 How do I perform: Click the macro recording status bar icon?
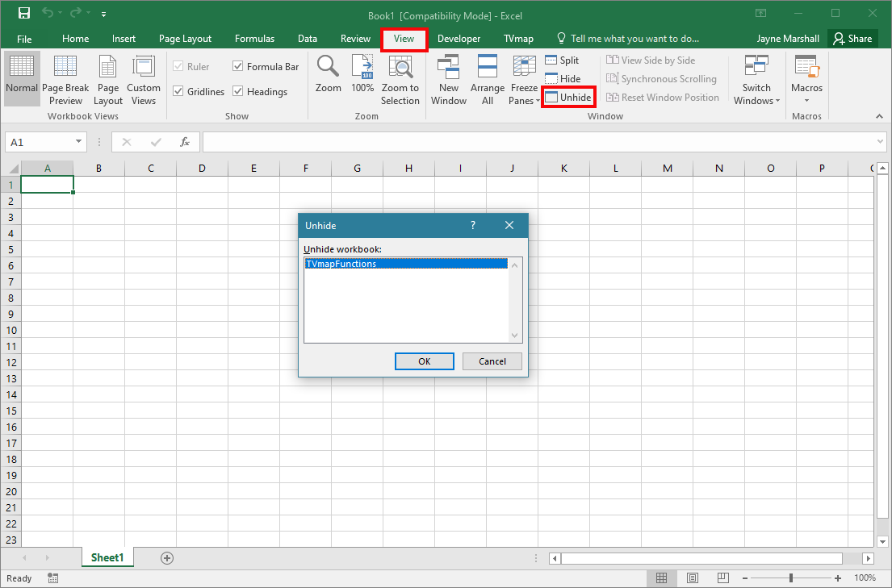tap(53, 578)
